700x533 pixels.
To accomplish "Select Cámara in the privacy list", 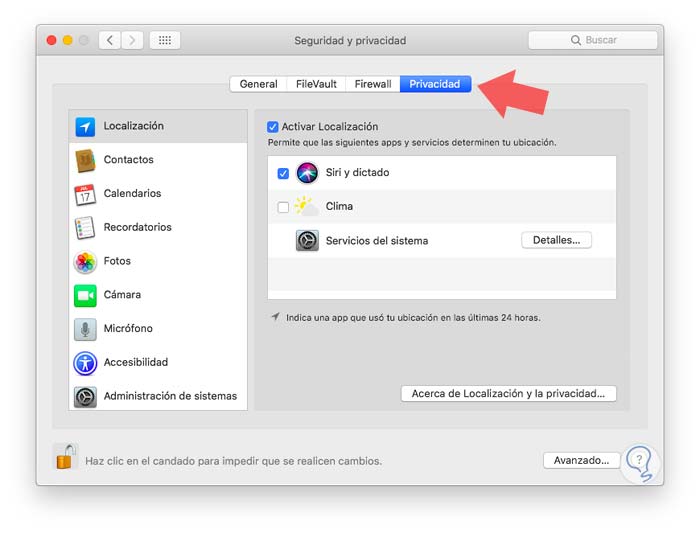I will (158, 295).
